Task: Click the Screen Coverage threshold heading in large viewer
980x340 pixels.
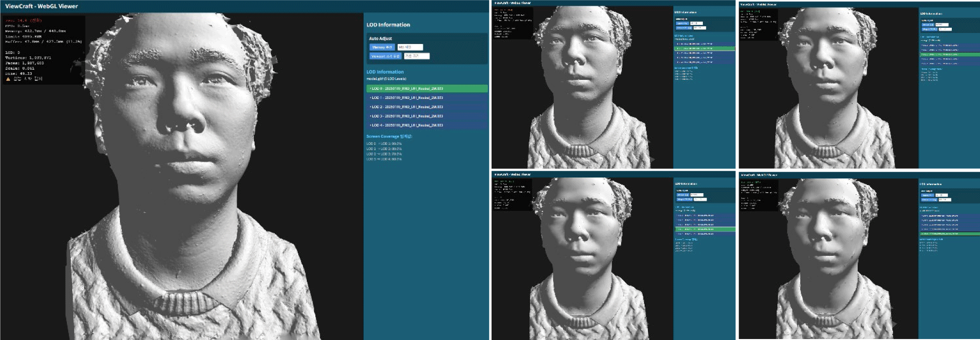Action: coord(389,136)
